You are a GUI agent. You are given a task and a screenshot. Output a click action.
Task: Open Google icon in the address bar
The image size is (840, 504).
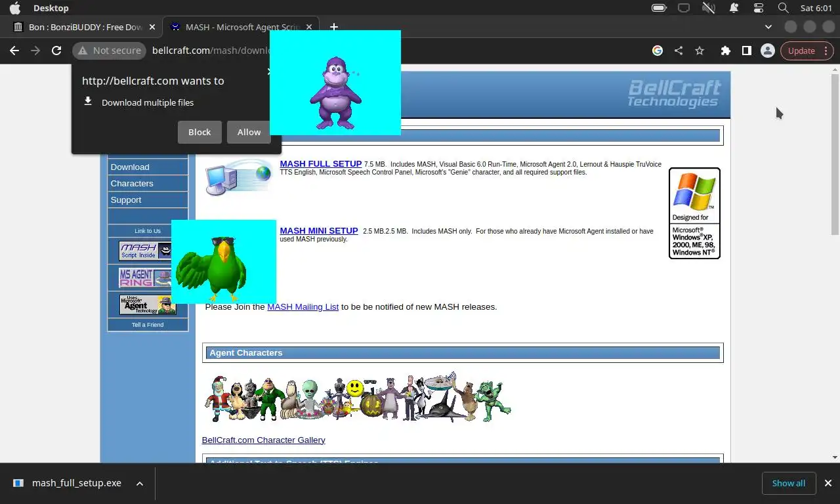click(658, 51)
